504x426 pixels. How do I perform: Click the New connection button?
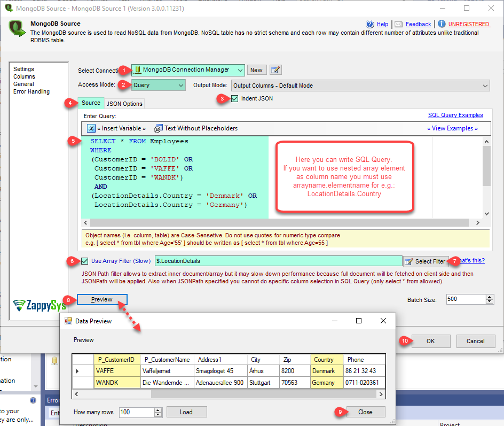(256, 70)
